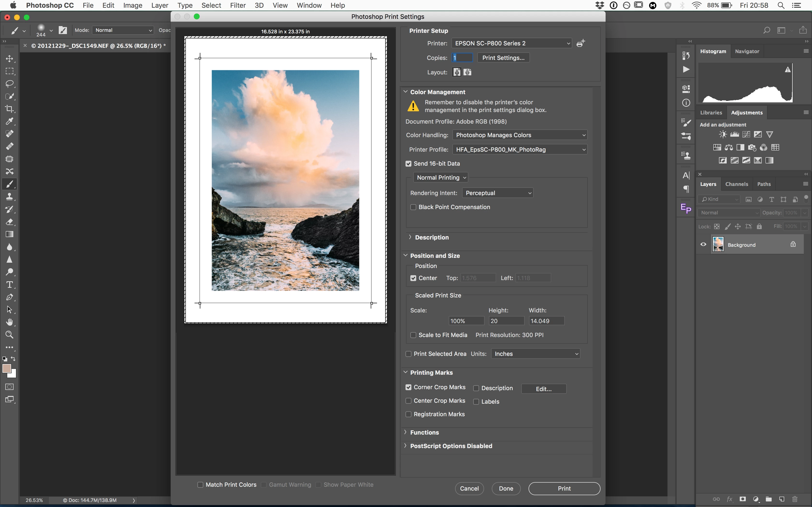Enable Black Point Compensation
812x507 pixels.
(x=413, y=207)
